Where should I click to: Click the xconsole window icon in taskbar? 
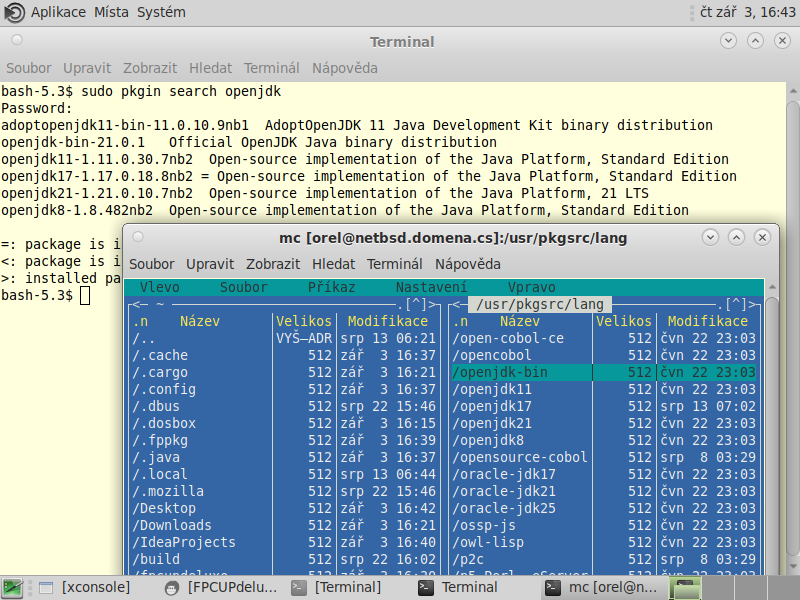[x=46, y=588]
